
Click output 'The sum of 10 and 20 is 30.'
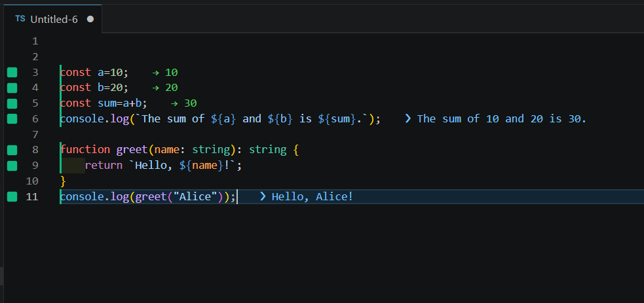coord(502,119)
